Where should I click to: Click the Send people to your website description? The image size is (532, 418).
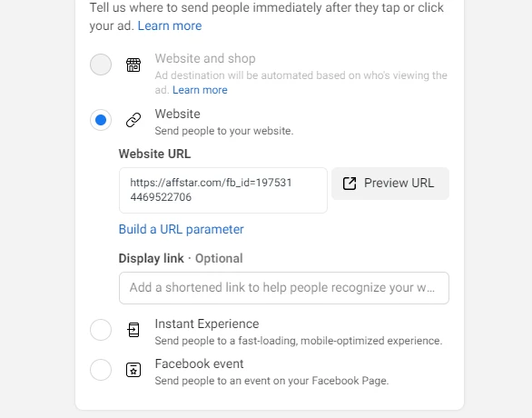[224, 131]
